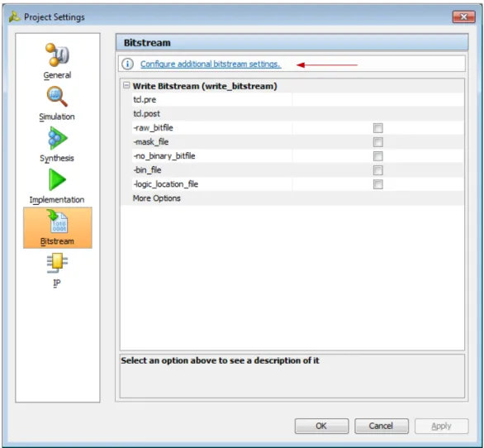This screenshot has width=484, height=448.
Task: Select the Simulation magnifier icon
Action: point(57,97)
